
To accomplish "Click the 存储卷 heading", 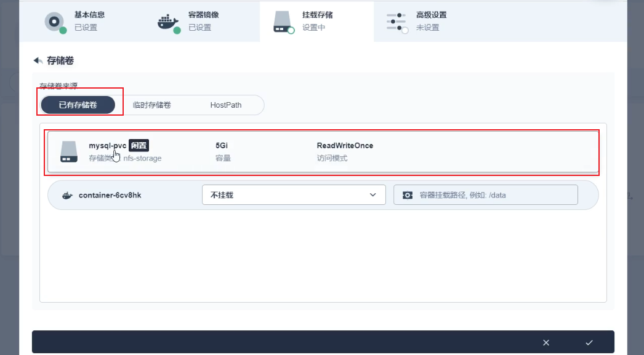I will [60, 61].
